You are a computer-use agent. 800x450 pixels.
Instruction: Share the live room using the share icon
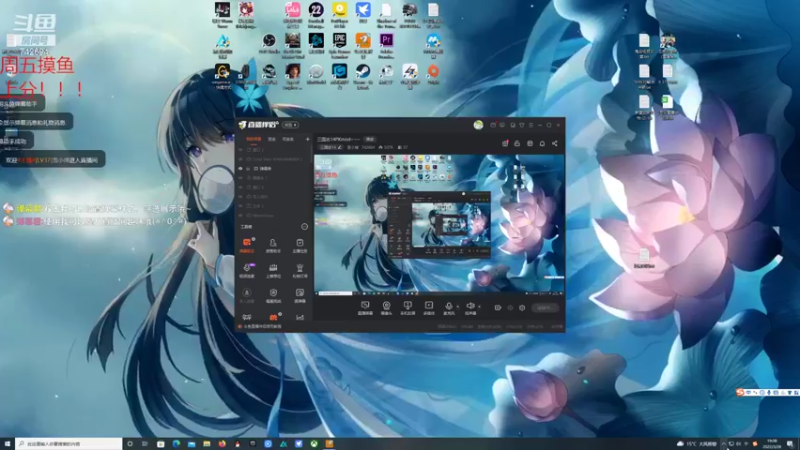555,143
